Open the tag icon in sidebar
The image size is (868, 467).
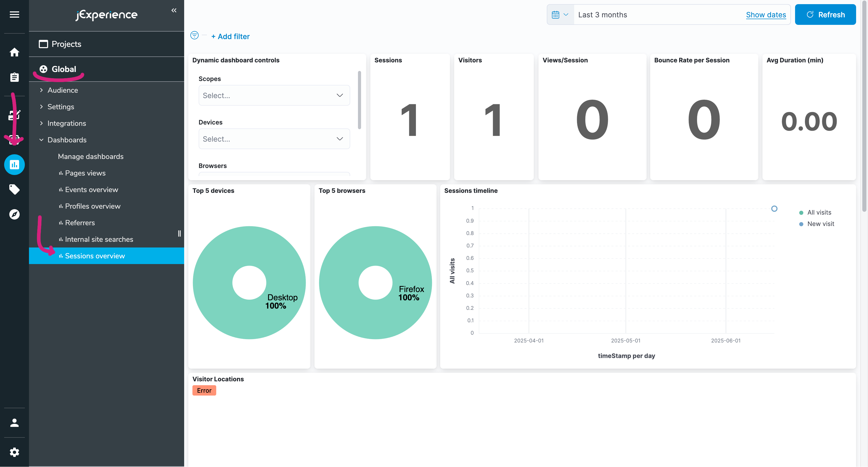[14, 189]
